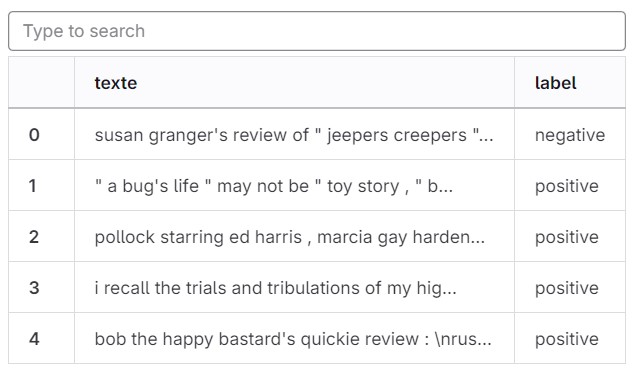Click the 'positive' label in row 4
This screenshot has width=638, height=377.
point(566,339)
